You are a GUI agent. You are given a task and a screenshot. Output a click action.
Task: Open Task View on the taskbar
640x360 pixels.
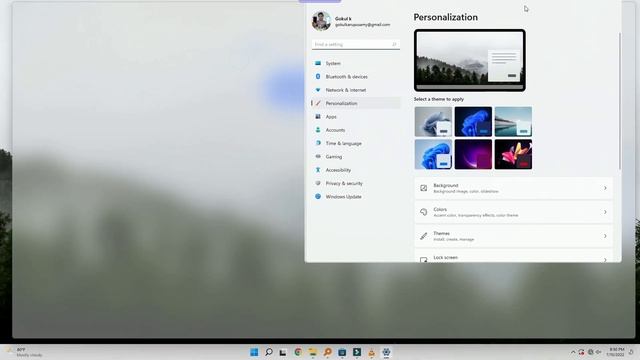pyautogui.click(x=283, y=352)
